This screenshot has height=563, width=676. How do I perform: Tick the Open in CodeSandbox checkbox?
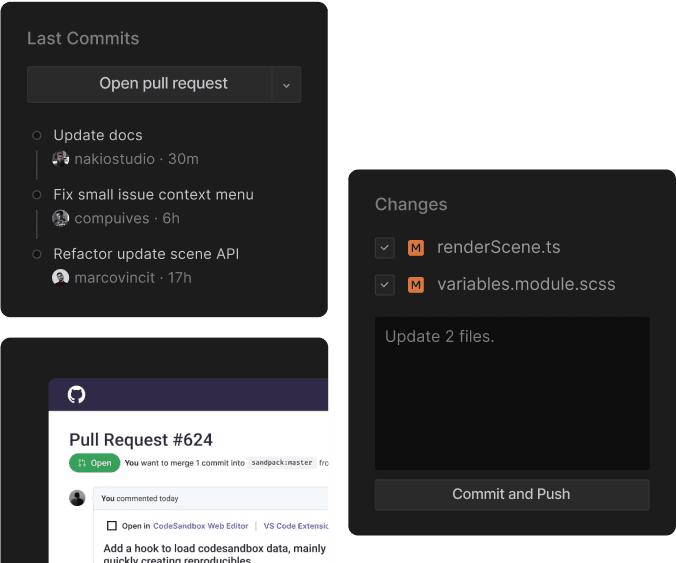(112, 525)
